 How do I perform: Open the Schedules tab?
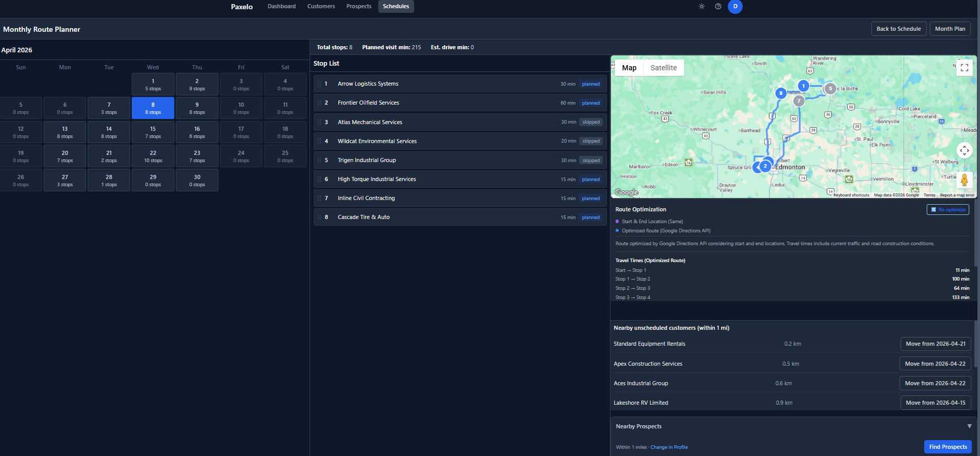click(x=396, y=7)
